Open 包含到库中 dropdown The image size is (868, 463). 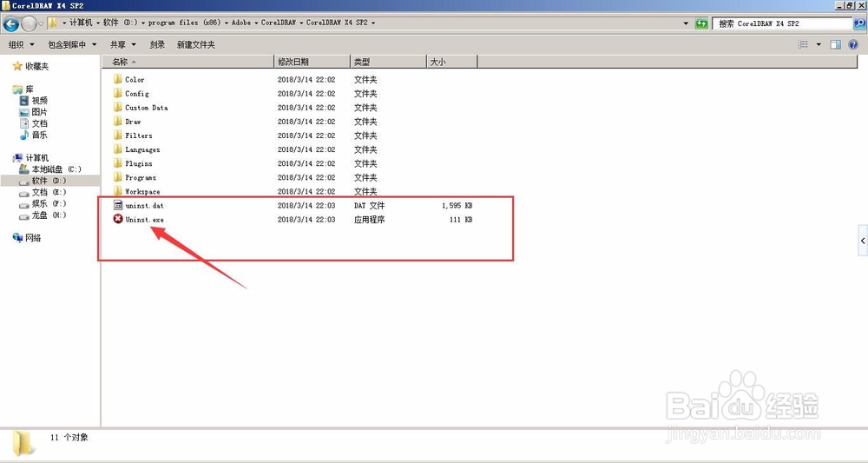pos(72,44)
